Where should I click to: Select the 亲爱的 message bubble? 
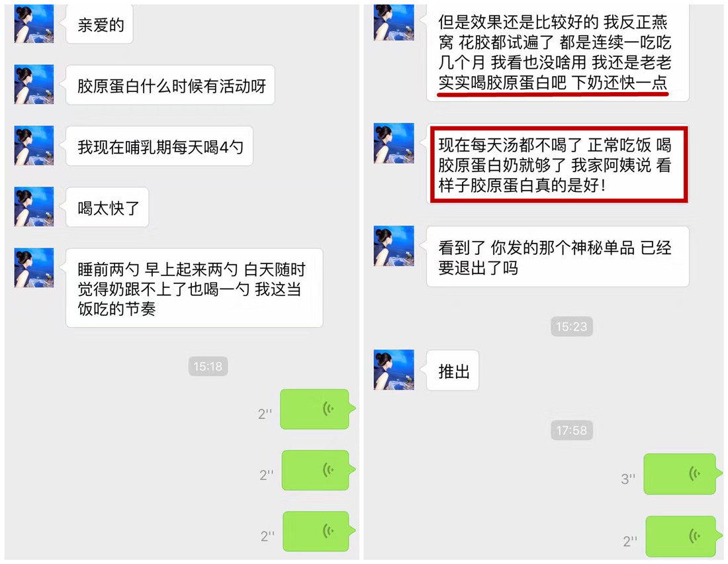tap(99, 24)
